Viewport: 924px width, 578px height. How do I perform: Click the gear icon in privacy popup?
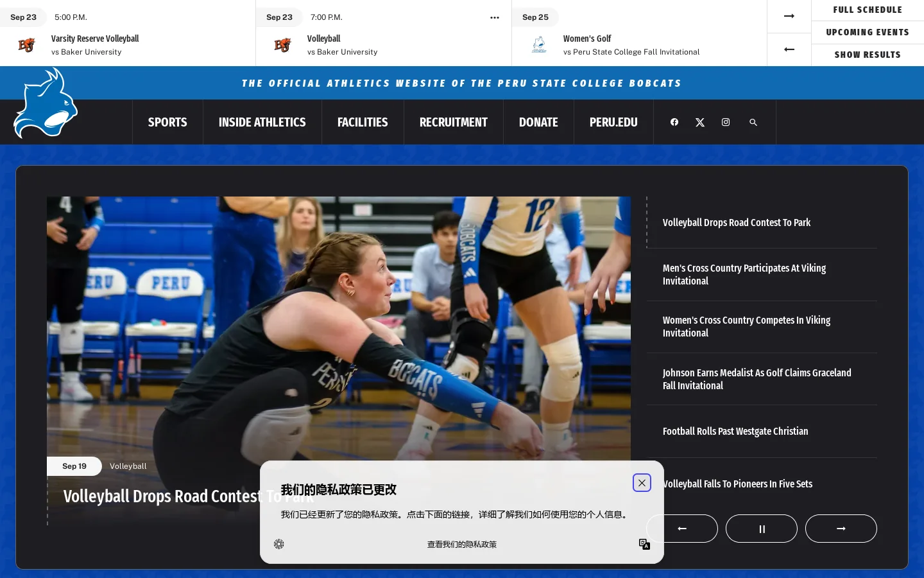[x=279, y=544]
